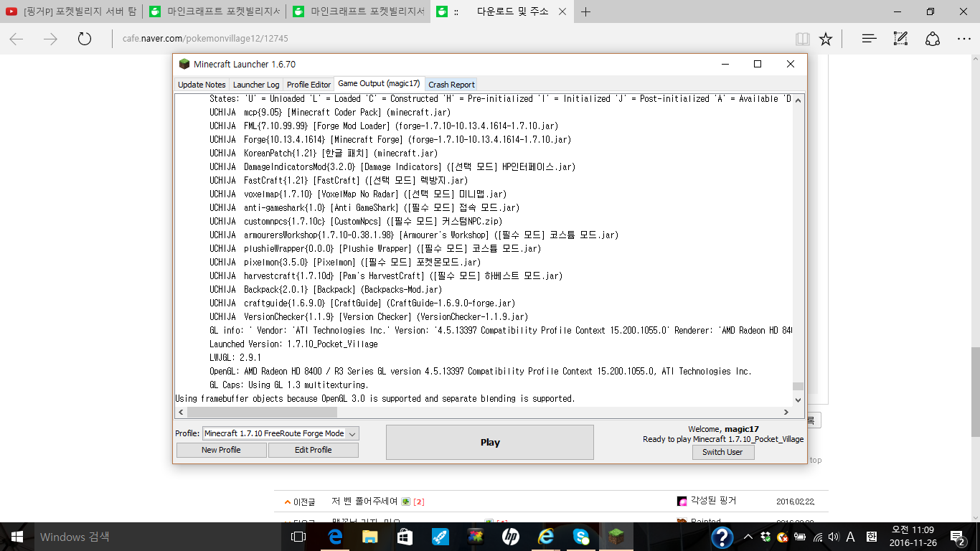980x551 pixels.
Task: Launch the Windows Store taskbar icon
Action: (405, 537)
